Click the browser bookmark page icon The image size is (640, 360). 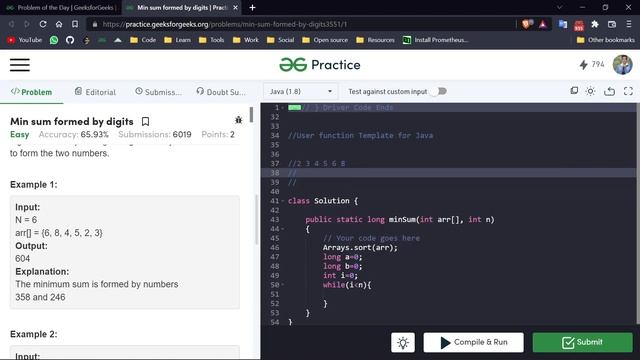pyautogui.click(x=75, y=24)
